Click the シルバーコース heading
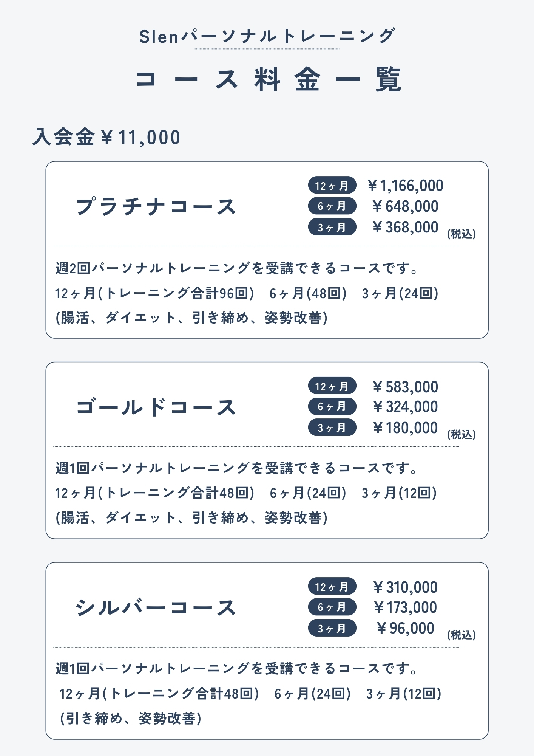 [x=156, y=608]
